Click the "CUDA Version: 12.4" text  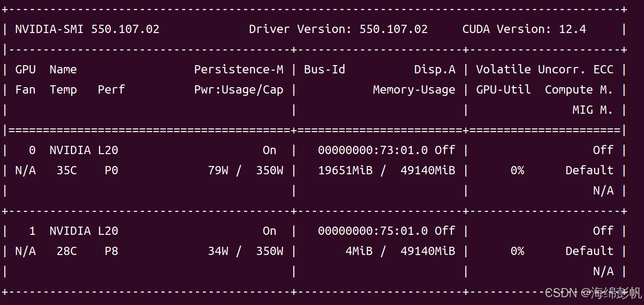[x=524, y=29]
